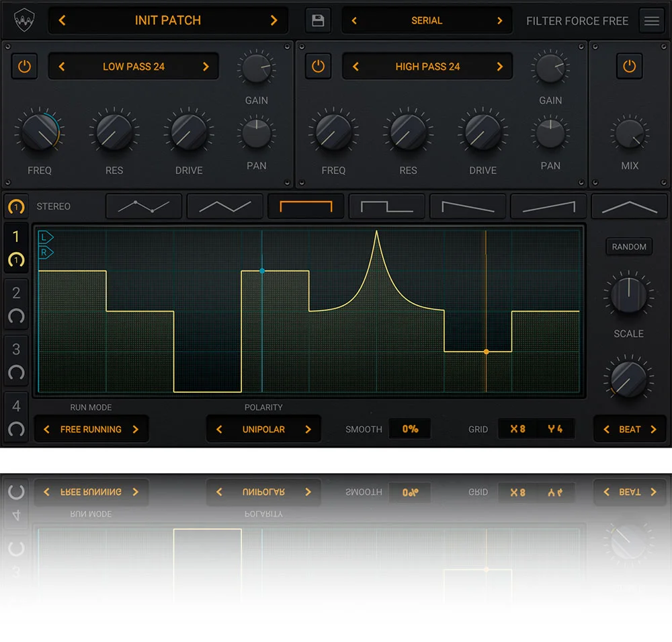
Task: Switch to modulator tab 2
Action: click(x=16, y=303)
